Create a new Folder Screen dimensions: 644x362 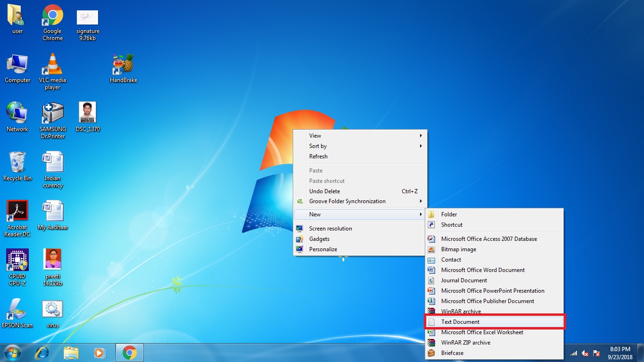click(495, 214)
